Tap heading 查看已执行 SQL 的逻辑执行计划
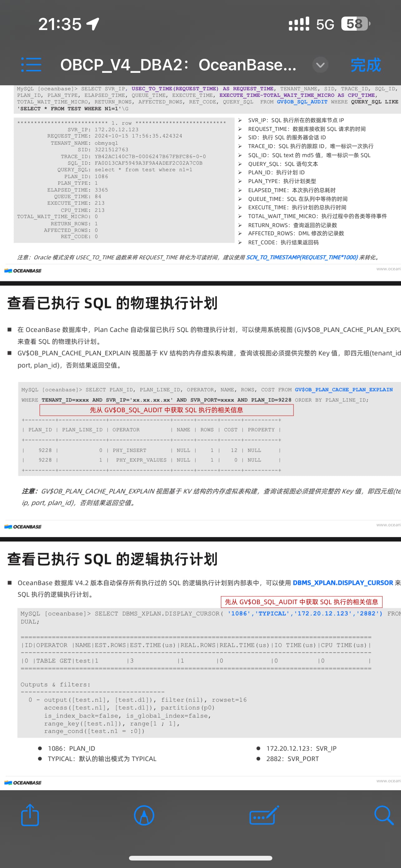The height and width of the screenshot is (868, 401). pyautogui.click(x=112, y=559)
